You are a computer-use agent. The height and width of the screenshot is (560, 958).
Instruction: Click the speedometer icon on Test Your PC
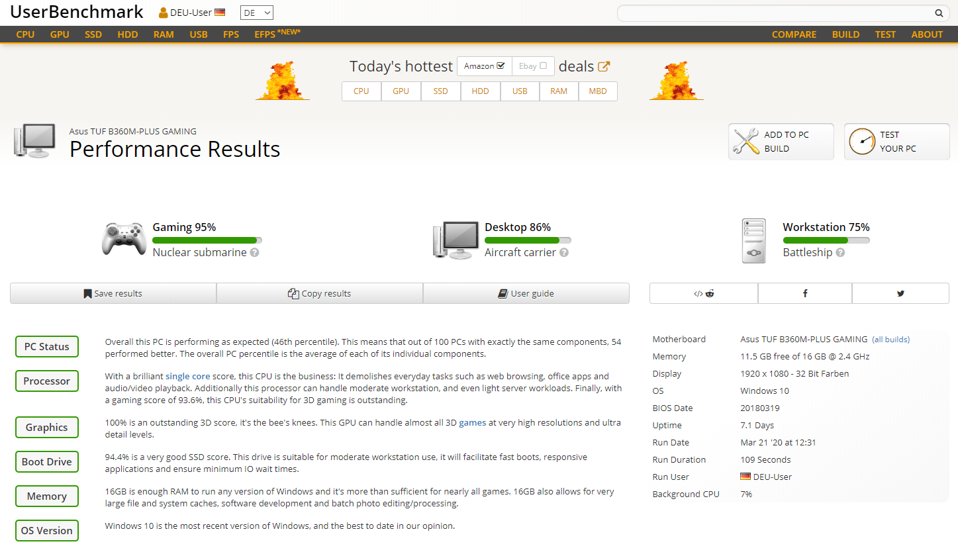pyautogui.click(x=862, y=142)
